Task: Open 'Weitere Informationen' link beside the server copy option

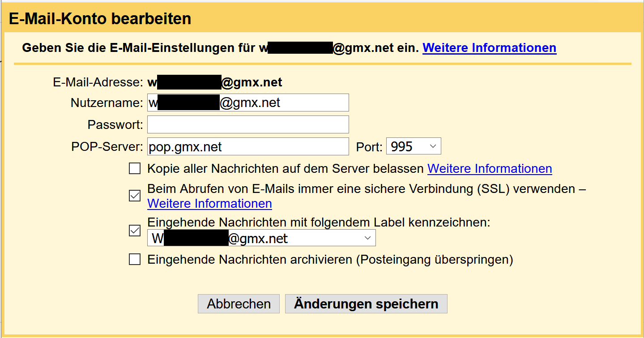Action: pyautogui.click(x=490, y=169)
